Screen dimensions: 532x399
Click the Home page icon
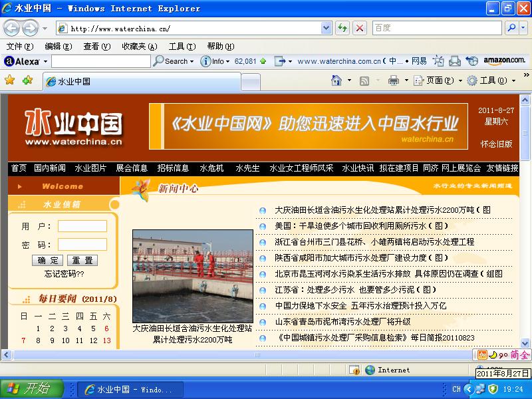[x=336, y=80]
